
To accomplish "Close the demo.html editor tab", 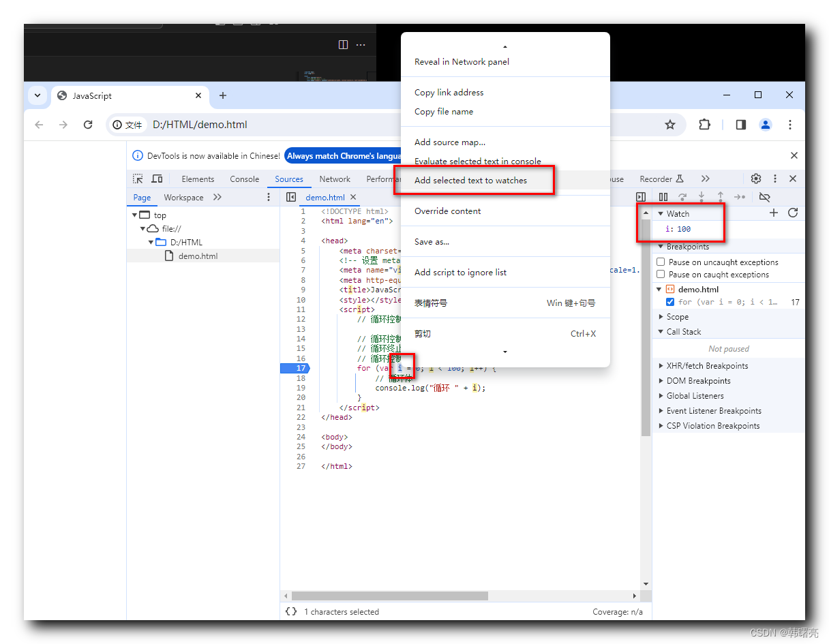I will point(354,198).
